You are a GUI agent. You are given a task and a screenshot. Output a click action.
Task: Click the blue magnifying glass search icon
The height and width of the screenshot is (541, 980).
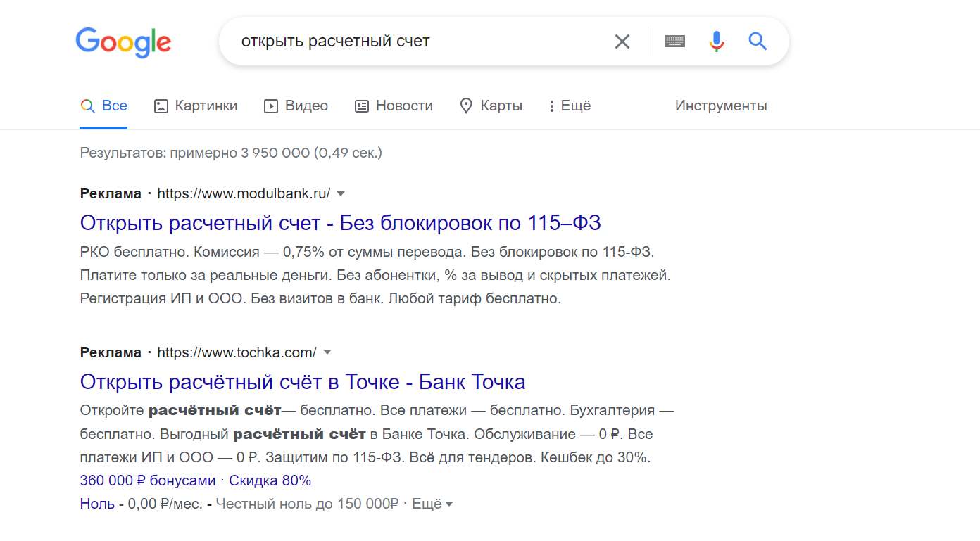pos(758,42)
